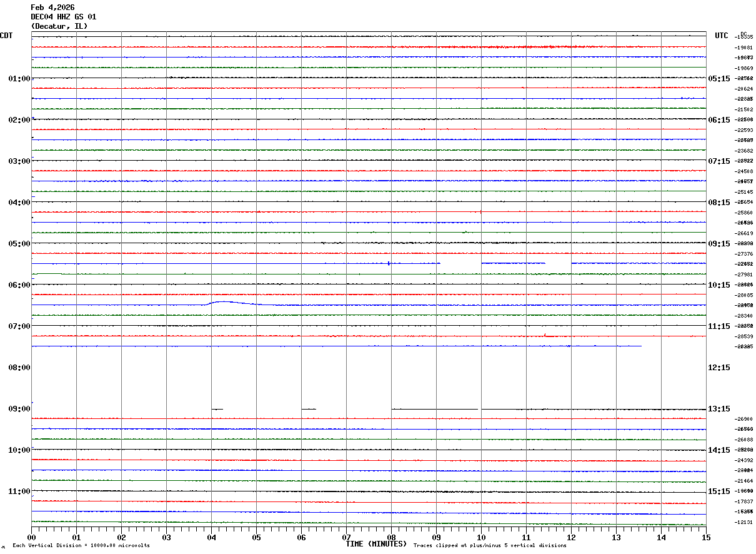Click the TIME (MINUTES) axis title
756x554 pixels.
click(x=376, y=544)
